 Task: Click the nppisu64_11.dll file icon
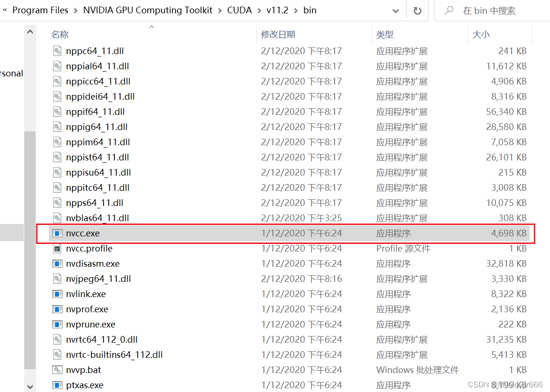click(x=57, y=173)
